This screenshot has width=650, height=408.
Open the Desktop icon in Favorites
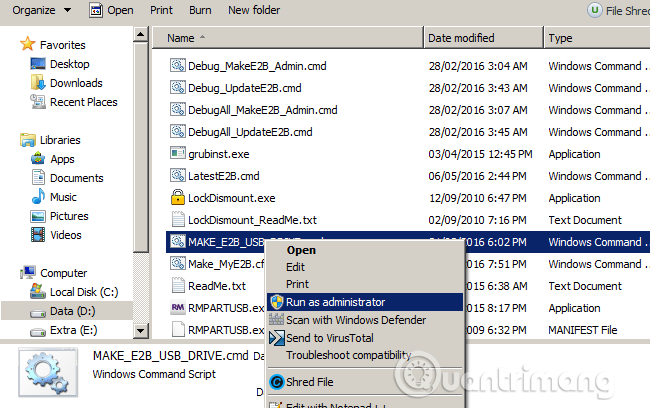pos(38,64)
